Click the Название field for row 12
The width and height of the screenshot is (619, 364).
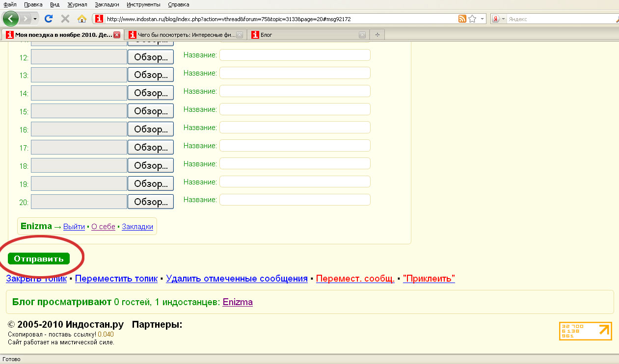click(x=295, y=55)
